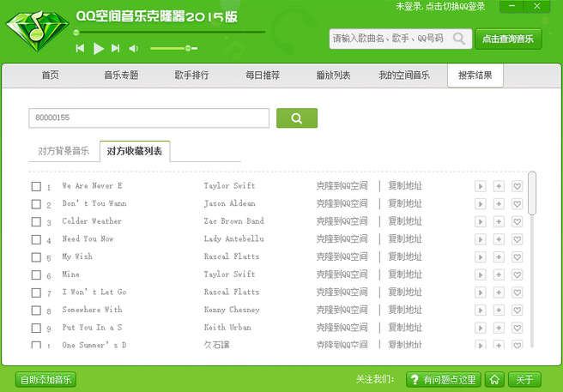Screen dimensions: 563x392
Task: Click the 80000155 QQ number field
Action: [148, 118]
